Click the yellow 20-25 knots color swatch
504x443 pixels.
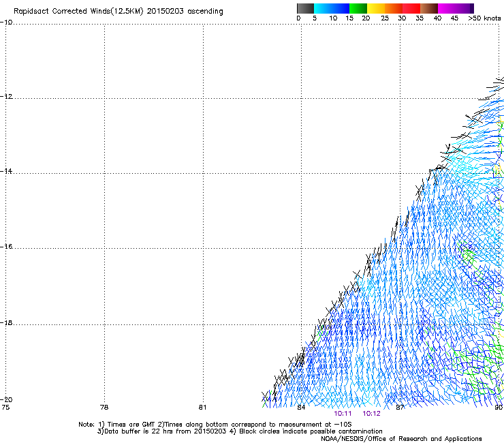coord(376,8)
